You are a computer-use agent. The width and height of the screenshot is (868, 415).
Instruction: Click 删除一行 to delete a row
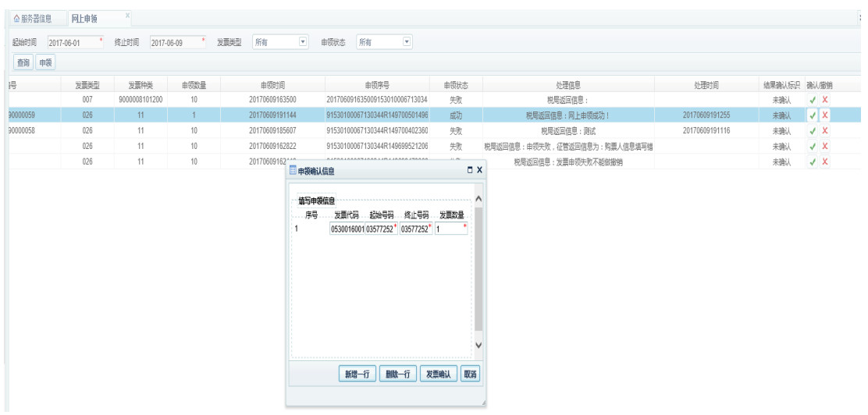click(397, 374)
